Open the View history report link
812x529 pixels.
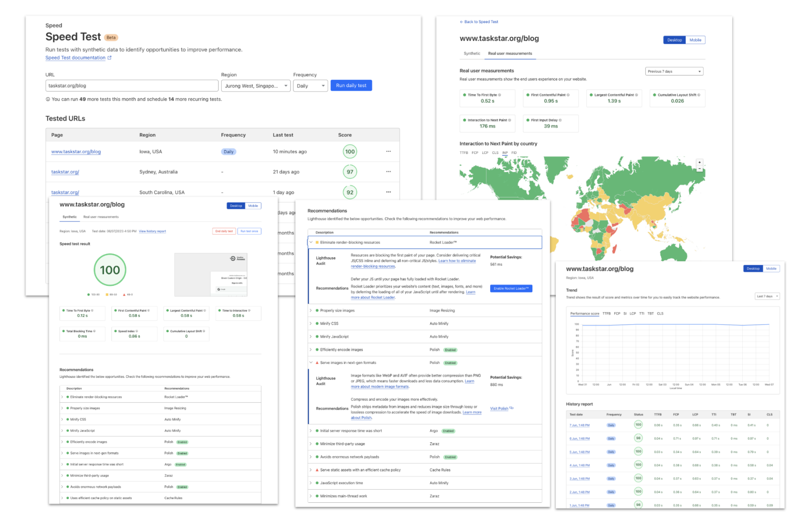pyautogui.click(x=152, y=231)
